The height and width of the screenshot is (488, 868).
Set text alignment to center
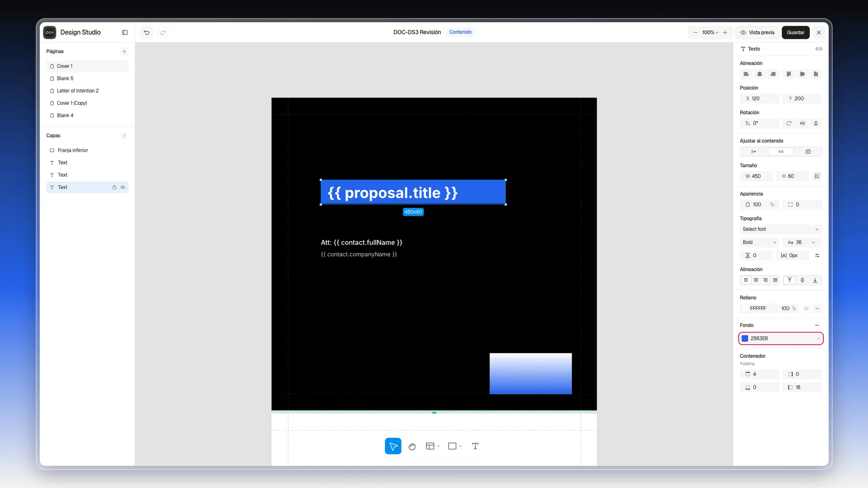click(x=756, y=280)
